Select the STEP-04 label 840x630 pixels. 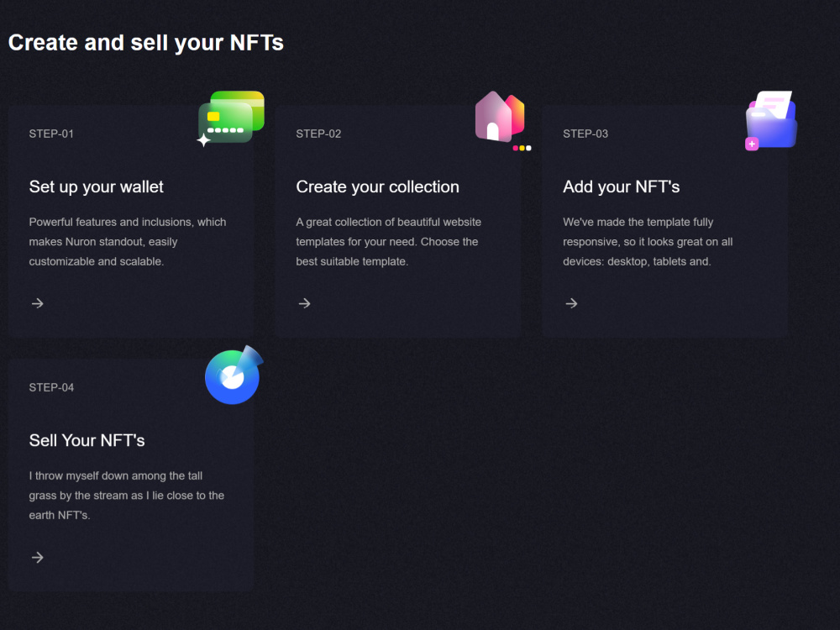51,388
